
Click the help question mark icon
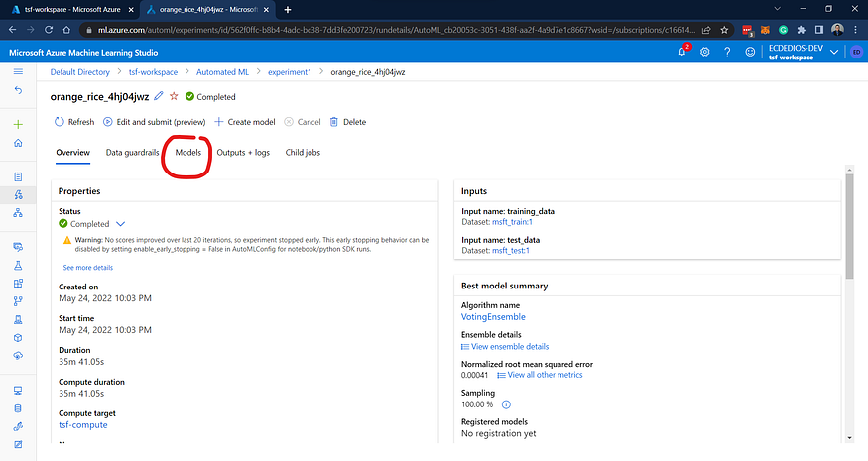coord(727,52)
